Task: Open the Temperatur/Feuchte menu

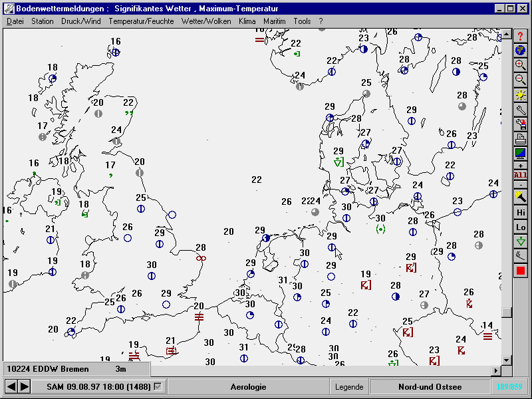Action: tap(141, 21)
